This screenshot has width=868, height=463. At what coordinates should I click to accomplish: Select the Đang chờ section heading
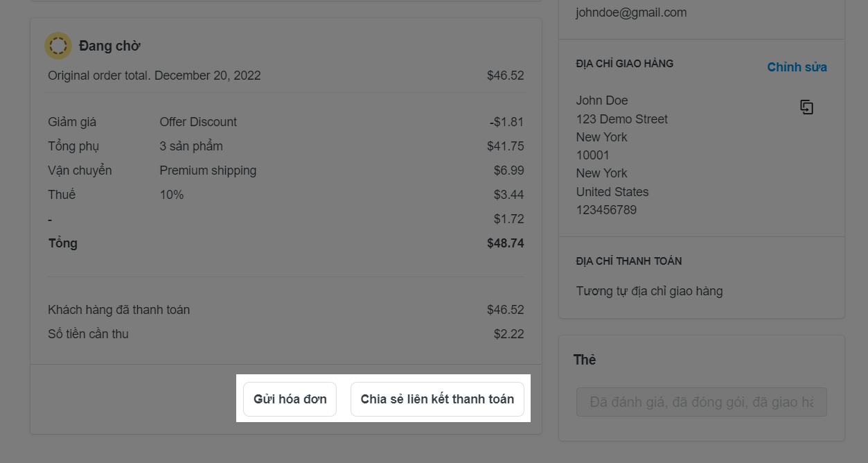(109, 46)
